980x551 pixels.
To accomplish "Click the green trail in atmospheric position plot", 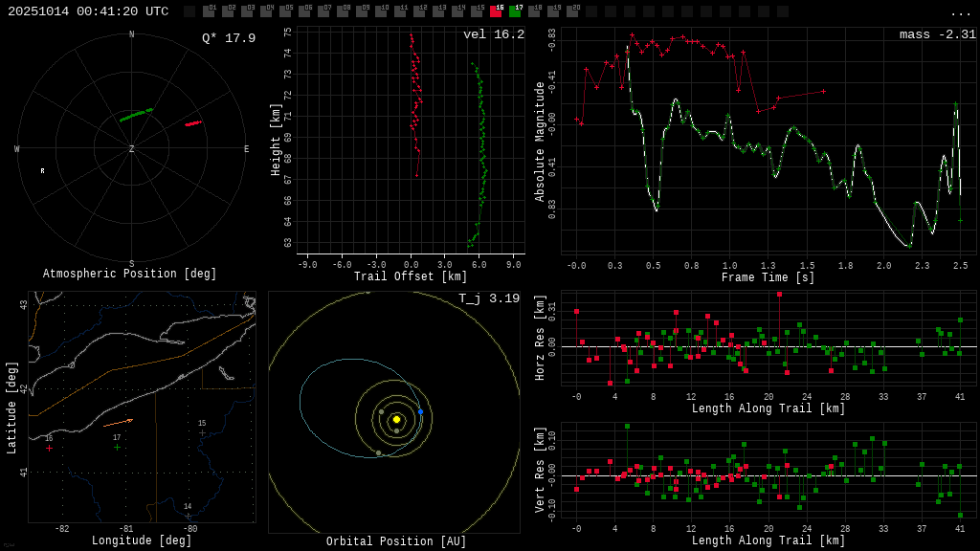I will pos(136,115).
